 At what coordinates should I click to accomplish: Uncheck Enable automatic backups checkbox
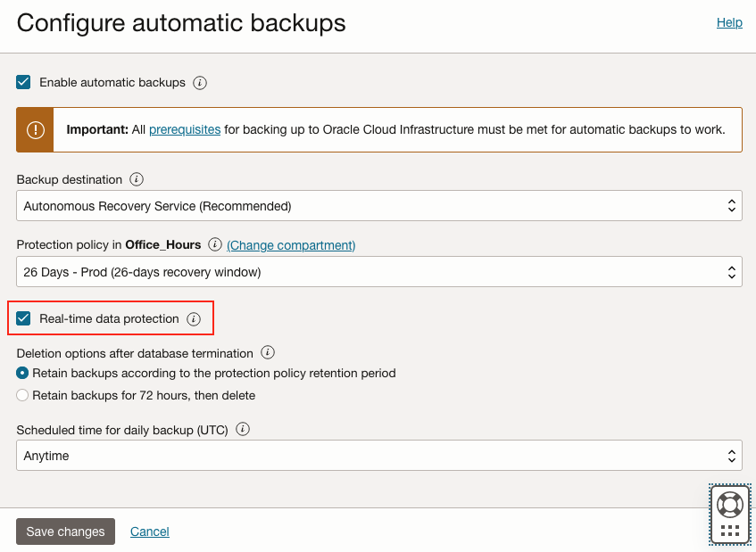click(24, 83)
